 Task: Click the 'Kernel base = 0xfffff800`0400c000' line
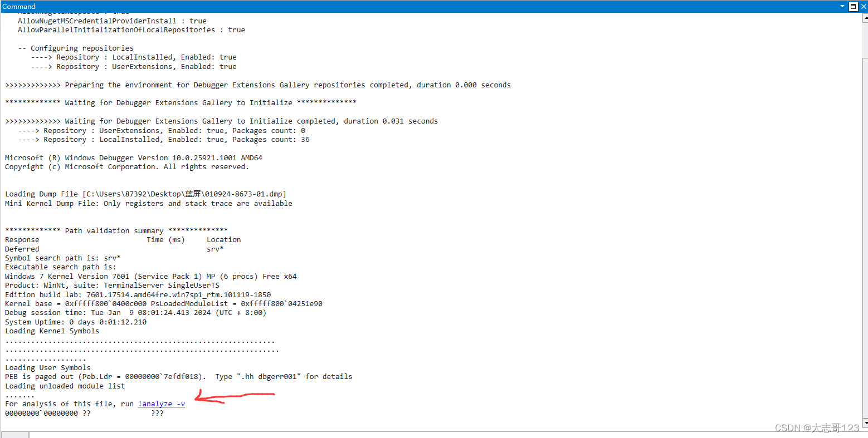click(x=164, y=304)
